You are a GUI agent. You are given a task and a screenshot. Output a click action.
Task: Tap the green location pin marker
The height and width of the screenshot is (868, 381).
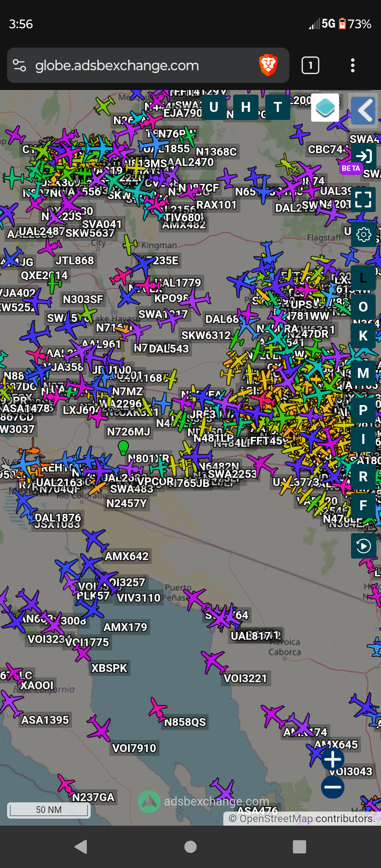123,447
